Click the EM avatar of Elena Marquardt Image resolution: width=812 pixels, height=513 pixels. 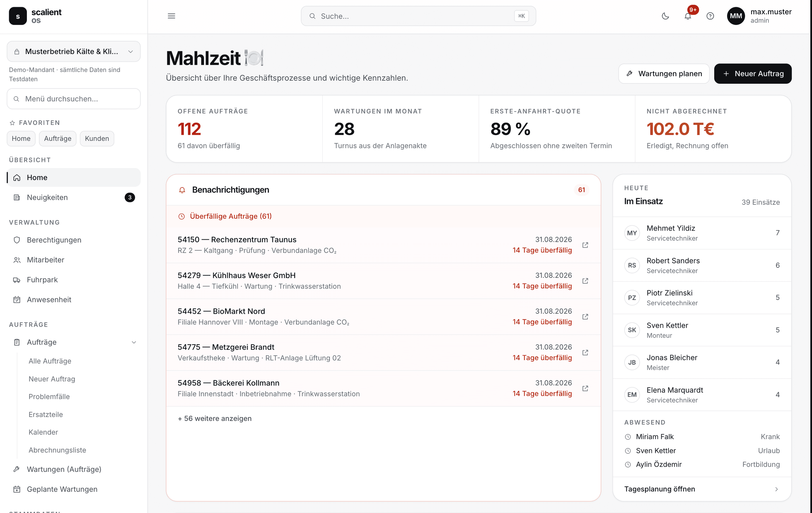[x=632, y=395]
